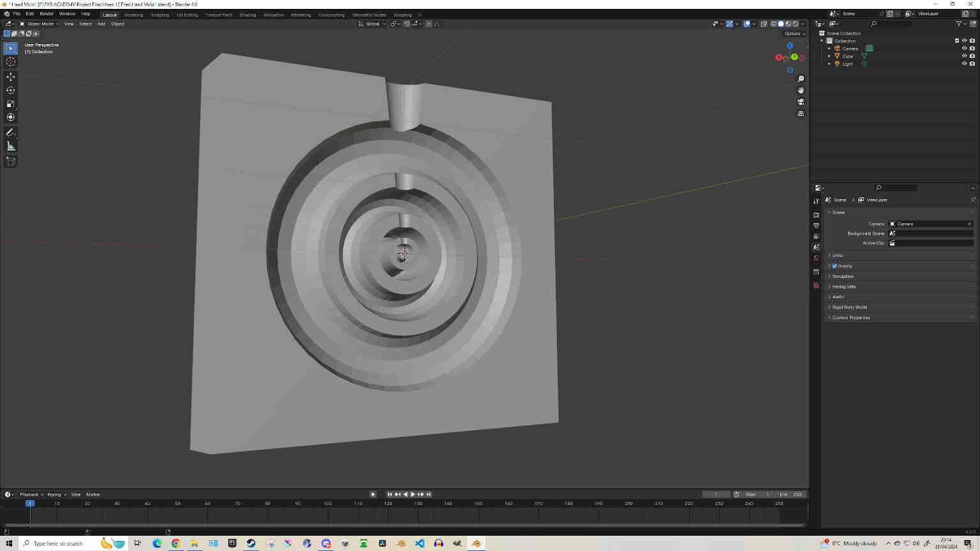This screenshot has width=980, height=551.
Task: Pin the properties editor context
Action: pyautogui.click(x=972, y=200)
